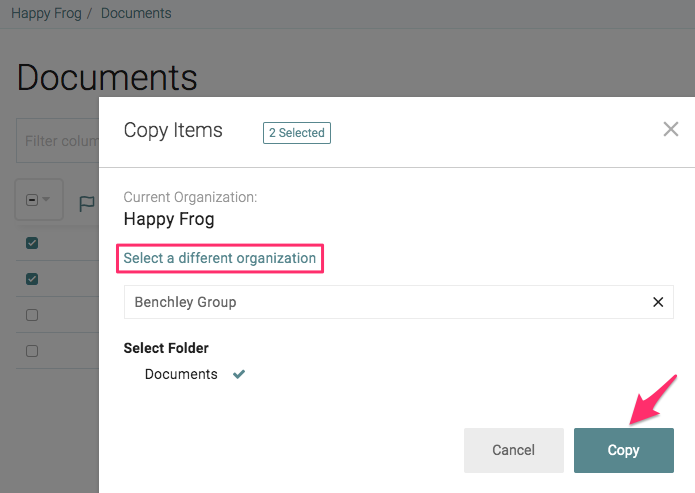This screenshot has height=493, width=695.
Task: Click the Copy Items dialog title
Action: click(173, 130)
